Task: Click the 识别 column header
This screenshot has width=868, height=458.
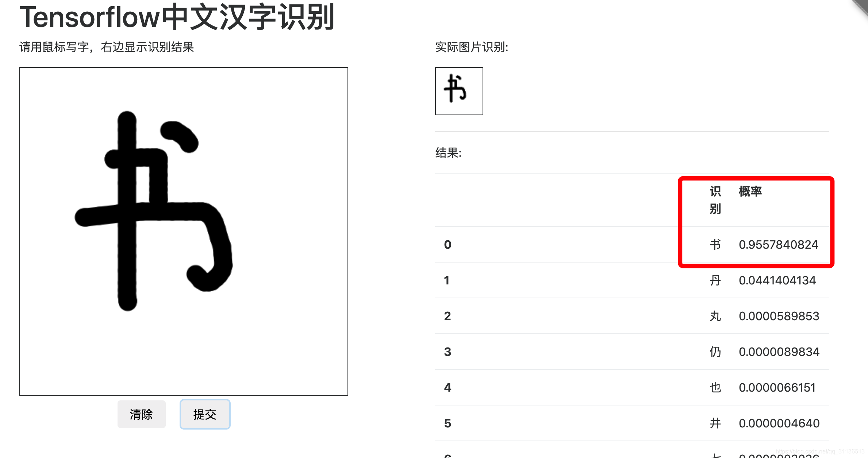Action: click(714, 200)
